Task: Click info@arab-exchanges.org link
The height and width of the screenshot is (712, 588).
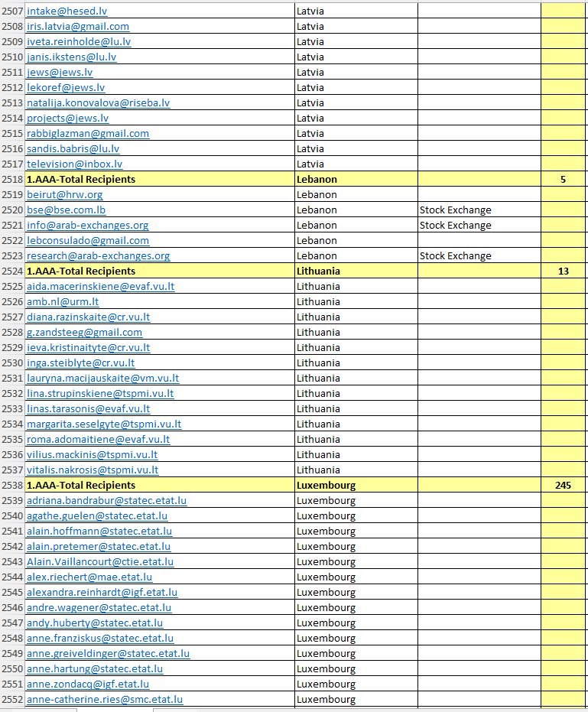Action: point(88,225)
